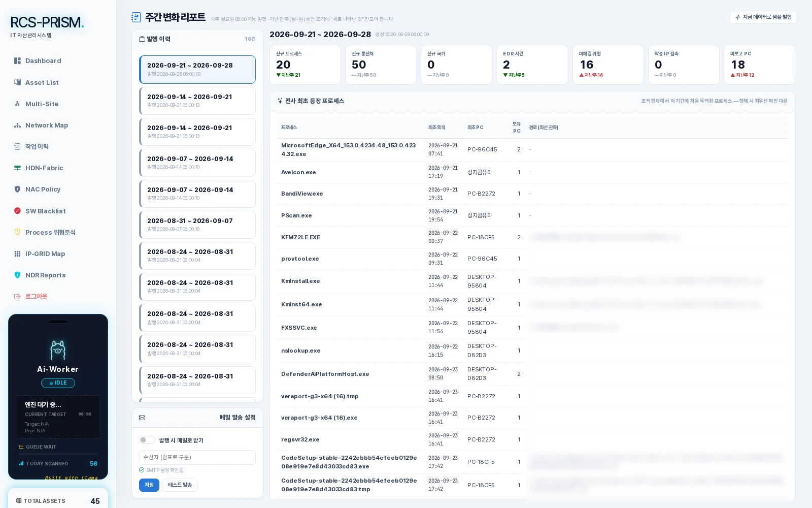The image size is (812, 508).
Task: Click 지금 데이터로 샘플 발행 button
Action: 763,17
